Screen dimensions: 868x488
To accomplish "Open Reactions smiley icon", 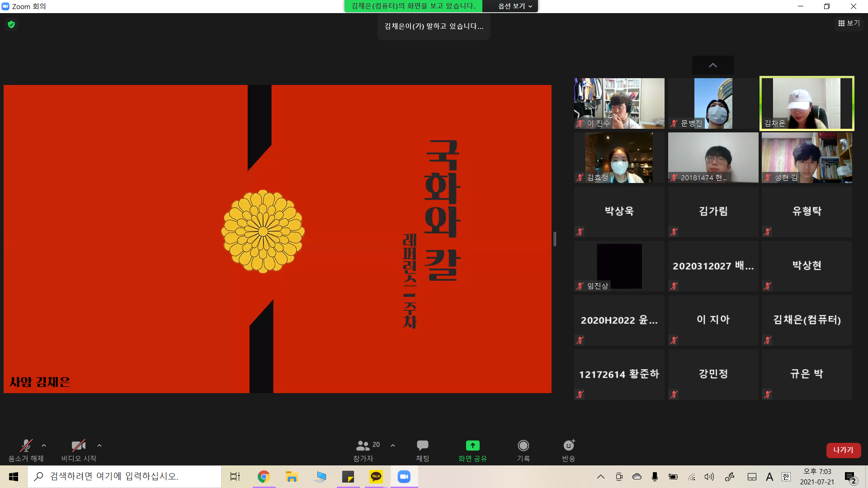I will coord(568,446).
